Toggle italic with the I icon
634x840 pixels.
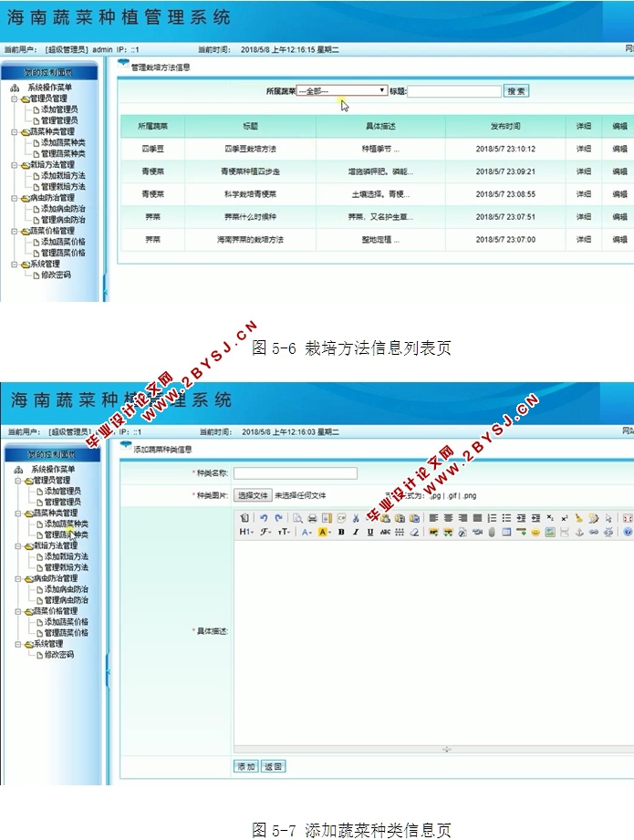(356, 532)
